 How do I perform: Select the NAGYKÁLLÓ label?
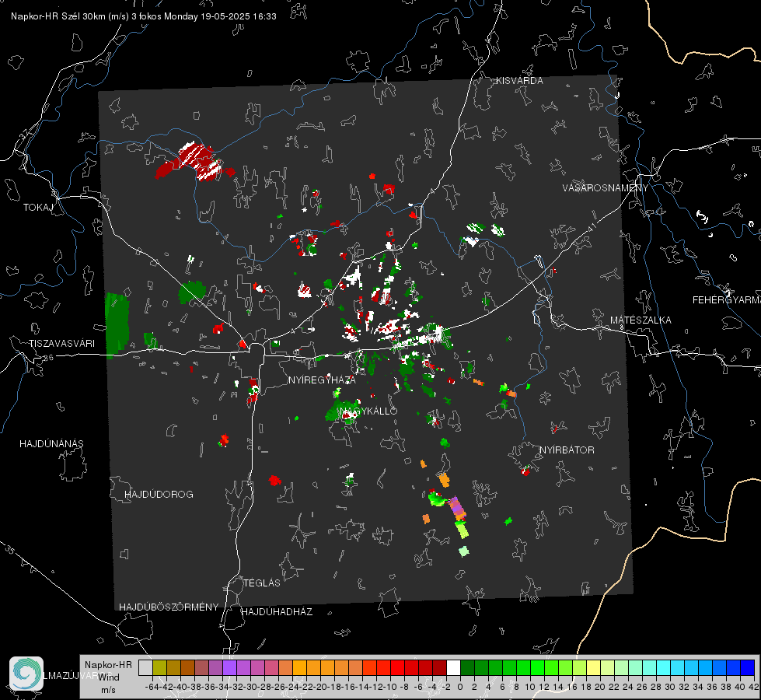369,411
